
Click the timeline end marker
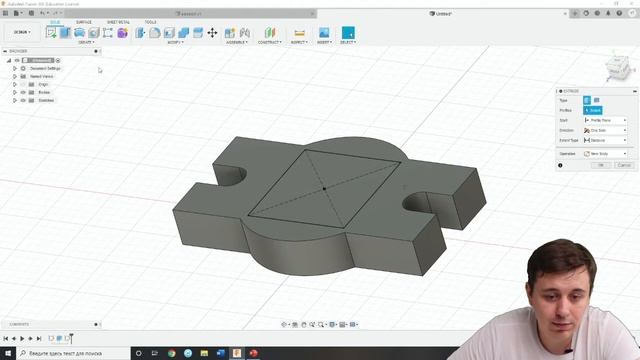coord(71,338)
